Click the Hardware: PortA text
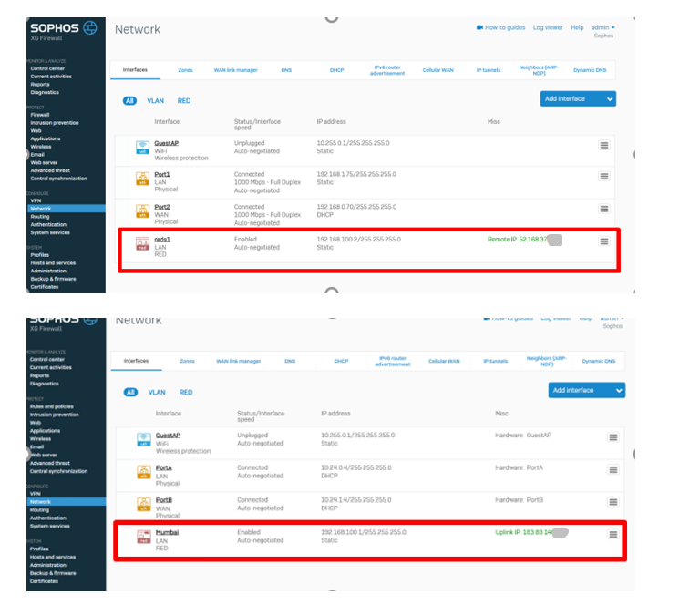The image size is (700, 605). point(519,467)
